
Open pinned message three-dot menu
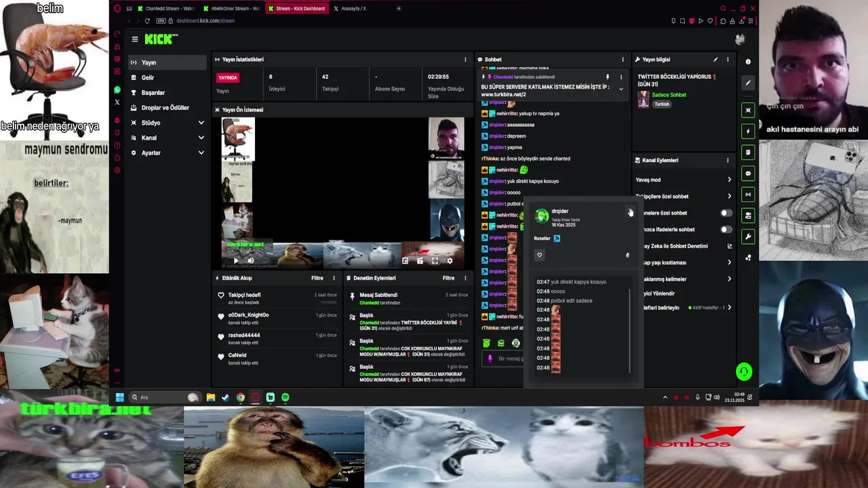620,77
